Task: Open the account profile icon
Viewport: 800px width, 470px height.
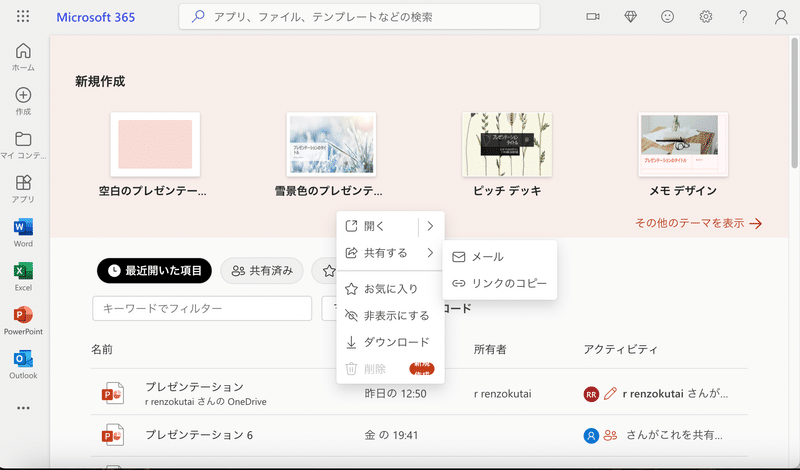Action: point(781,17)
